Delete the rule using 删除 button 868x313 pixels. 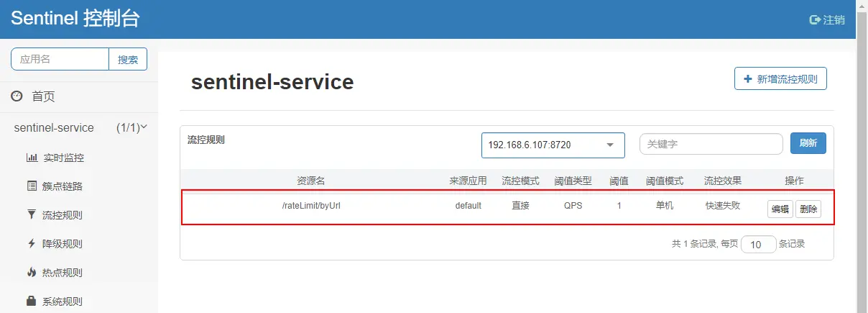coord(808,209)
